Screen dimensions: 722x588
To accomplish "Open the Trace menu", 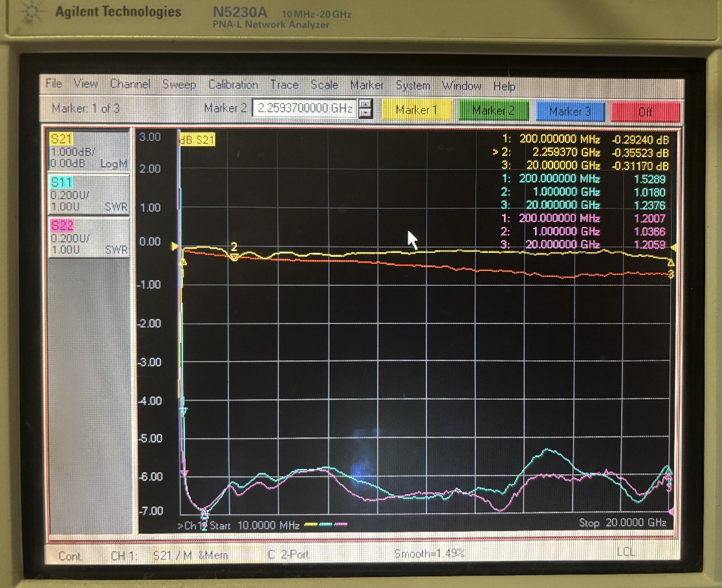I will point(285,85).
